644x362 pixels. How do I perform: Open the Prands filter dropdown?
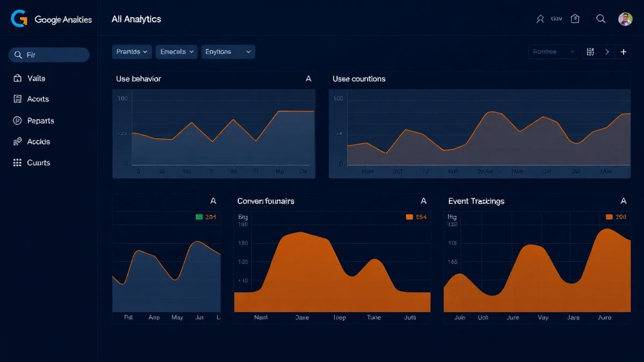point(131,51)
